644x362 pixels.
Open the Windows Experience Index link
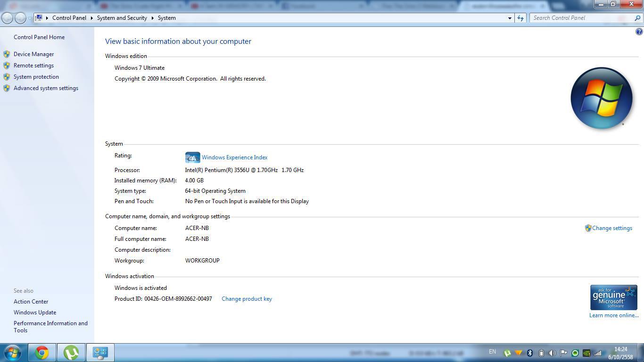pos(234,157)
